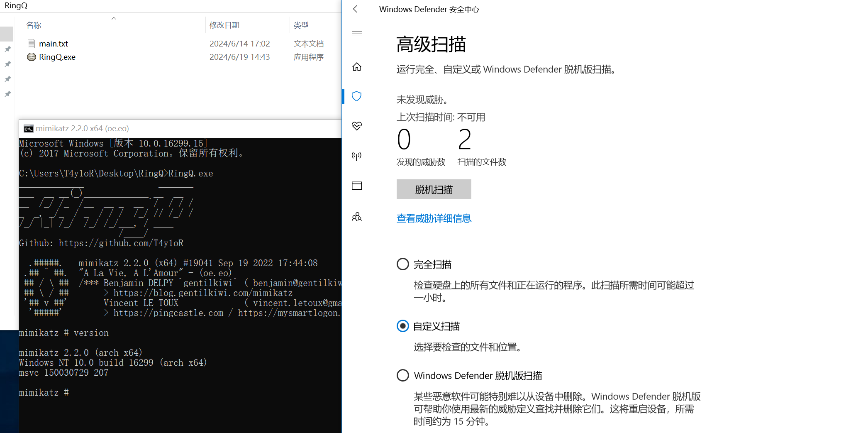The image size is (868, 433).
Task: Click the 高级扫描 page heading
Action: [431, 44]
